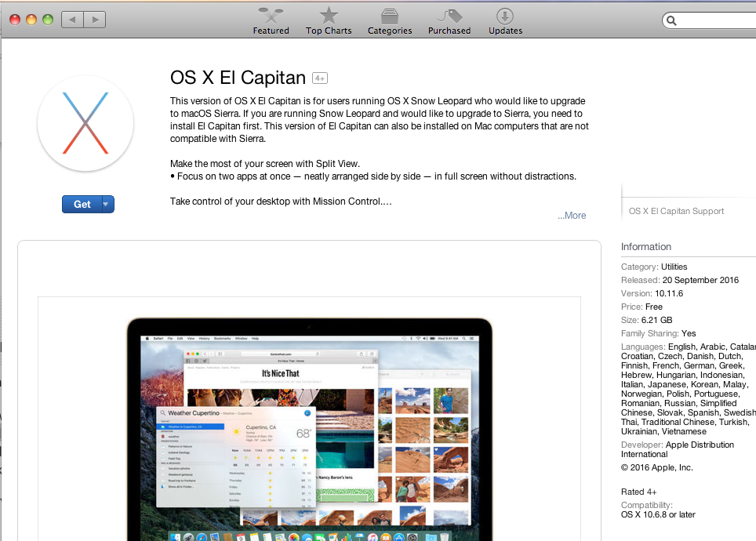The height and width of the screenshot is (541, 756).
Task: Click the 4+ age rating badge
Action: coord(320,78)
